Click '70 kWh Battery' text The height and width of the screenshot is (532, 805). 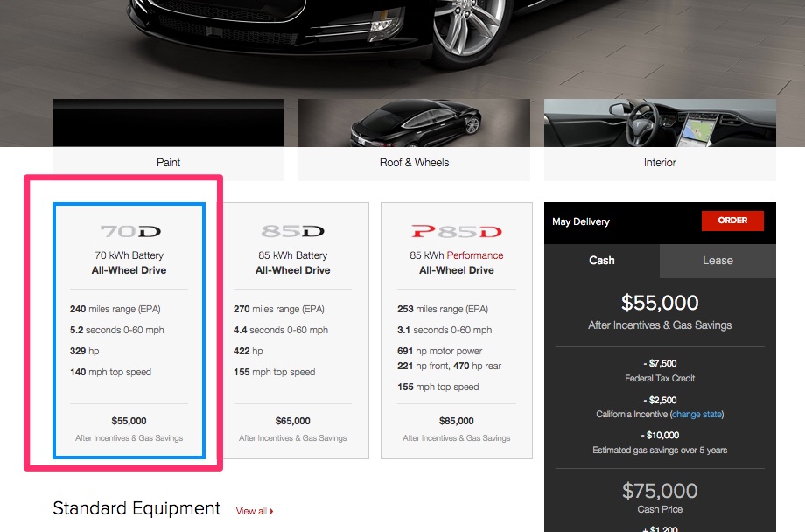[x=129, y=255]
